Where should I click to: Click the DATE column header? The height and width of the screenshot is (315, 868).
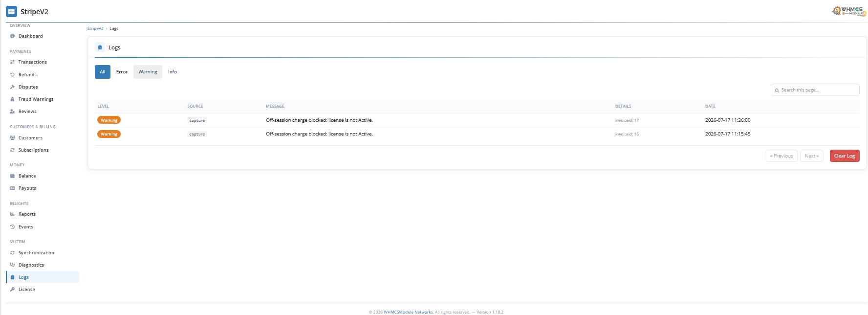(x=710, y=106)
